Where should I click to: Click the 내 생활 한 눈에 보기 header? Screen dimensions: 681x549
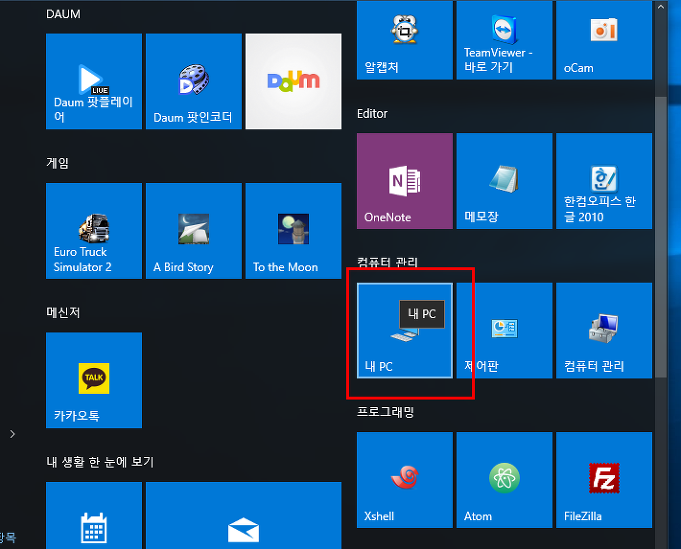pyautogui.click(x=100, y=462)
